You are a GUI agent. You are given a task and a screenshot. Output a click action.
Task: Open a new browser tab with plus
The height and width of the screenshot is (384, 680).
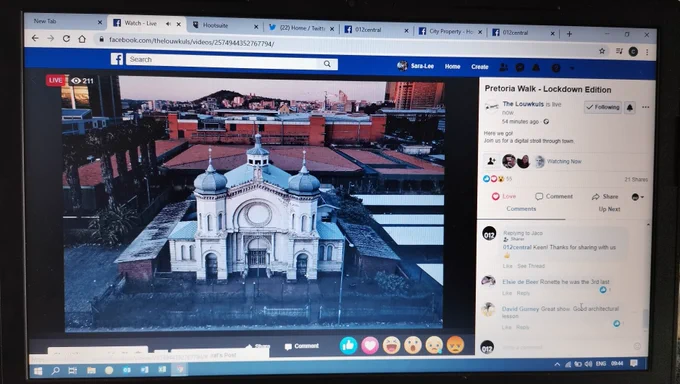[x=569, y=33]
